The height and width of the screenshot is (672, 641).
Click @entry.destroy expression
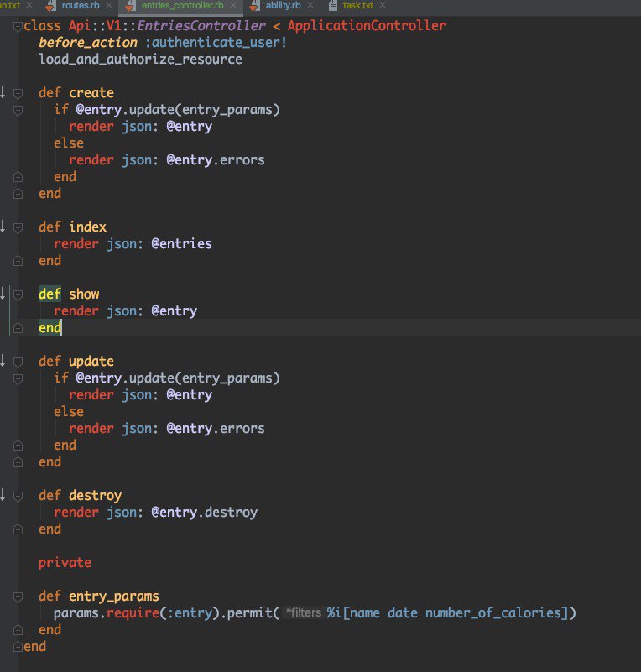click(x=205, y=513)
